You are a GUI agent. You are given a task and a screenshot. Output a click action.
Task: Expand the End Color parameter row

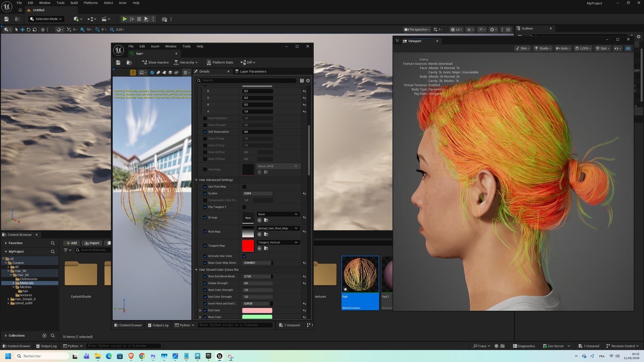click(200, 310)
